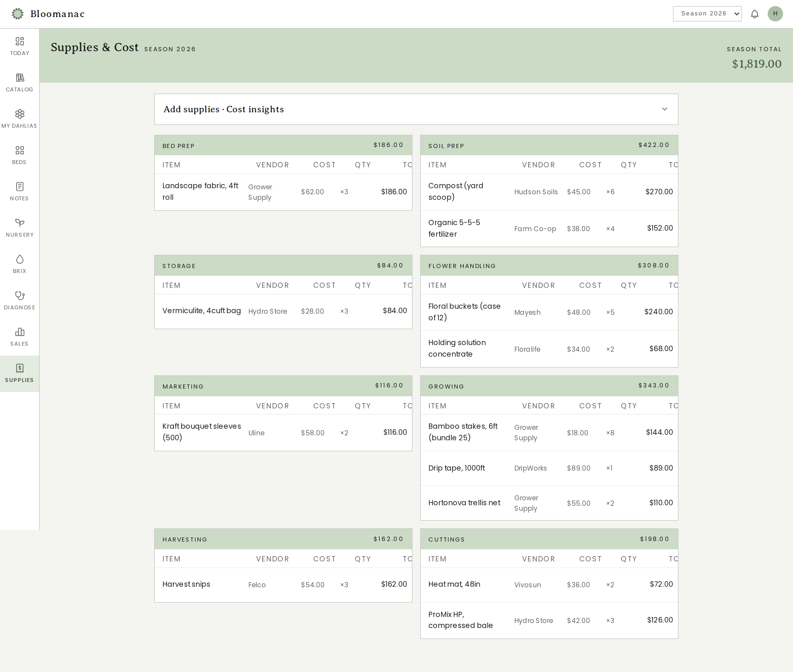Screen dimensions: 793x672
Task: Open the Diagnose stethoscope icon
Action: point(20,296)
